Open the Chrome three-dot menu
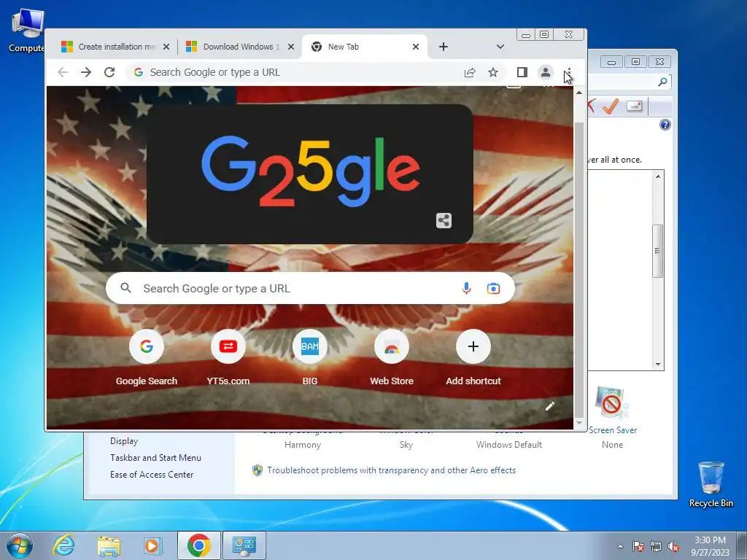The image size is (747, 560). [568, 72]
